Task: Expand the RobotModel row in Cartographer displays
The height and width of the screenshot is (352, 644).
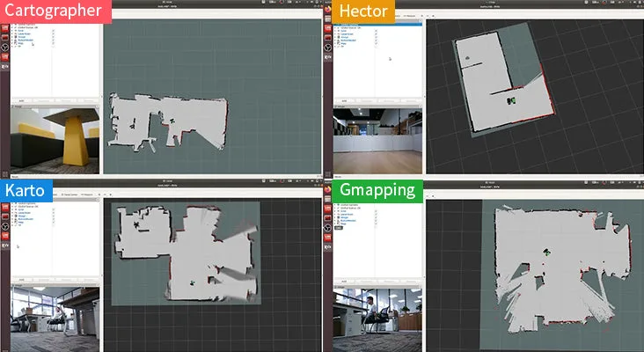Action: (x=12, y=40)
